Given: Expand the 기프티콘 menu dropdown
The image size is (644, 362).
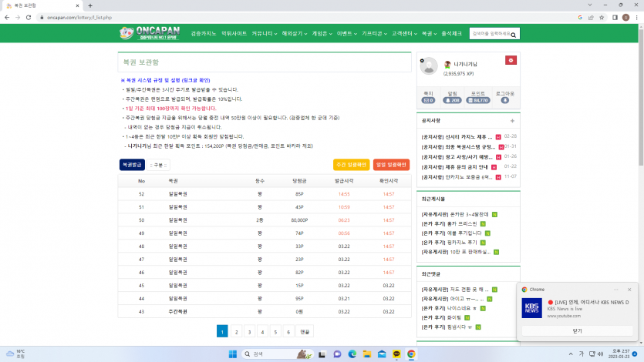Looking at the screenshot, I should 374,34.
